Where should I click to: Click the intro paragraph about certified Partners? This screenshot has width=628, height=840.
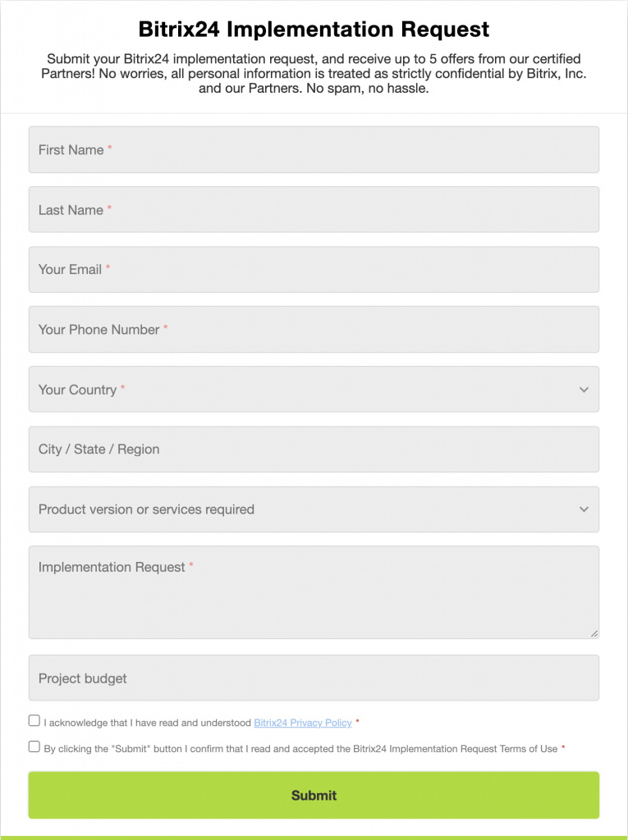pos(314,74)
